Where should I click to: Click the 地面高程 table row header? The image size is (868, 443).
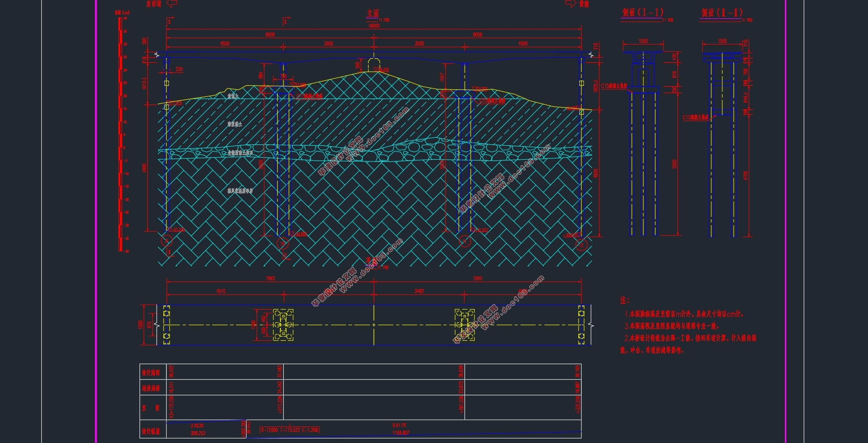coord(151,388)
